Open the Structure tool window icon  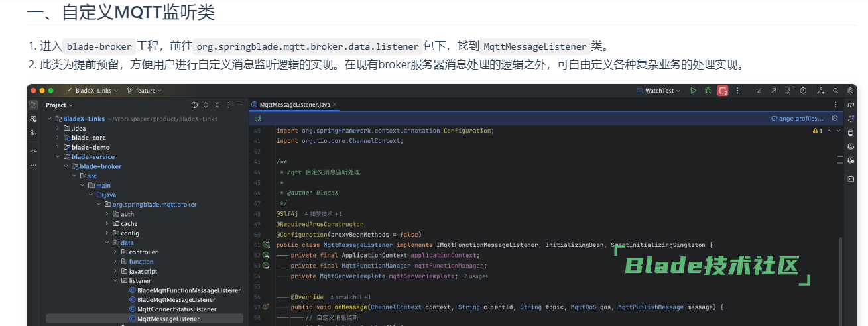click(x=33, y=133)
